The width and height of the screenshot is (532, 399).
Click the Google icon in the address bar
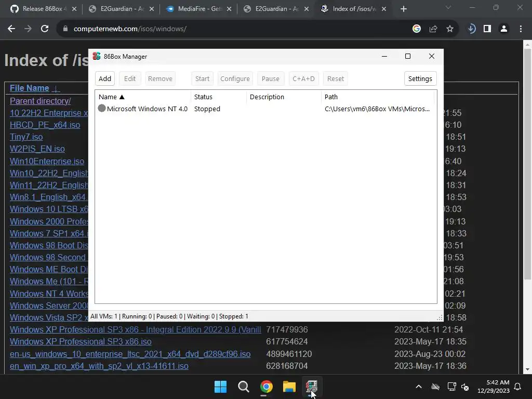coord(416,29)
